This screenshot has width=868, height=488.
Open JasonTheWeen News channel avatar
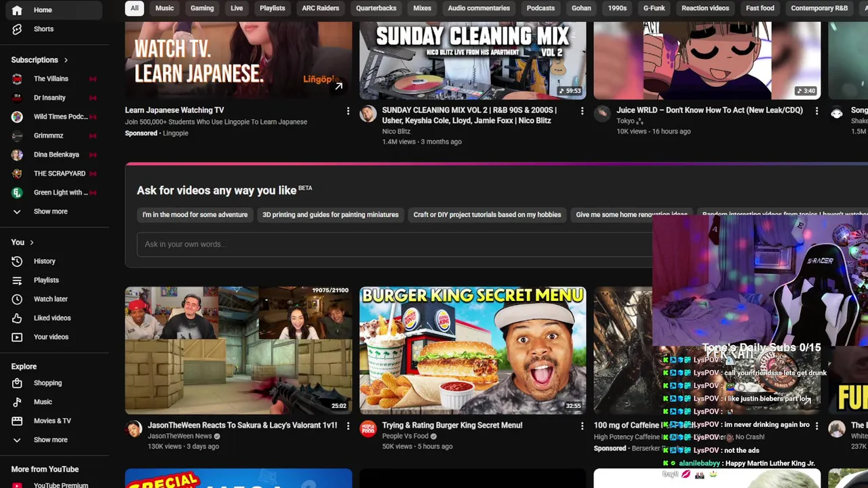134,429
